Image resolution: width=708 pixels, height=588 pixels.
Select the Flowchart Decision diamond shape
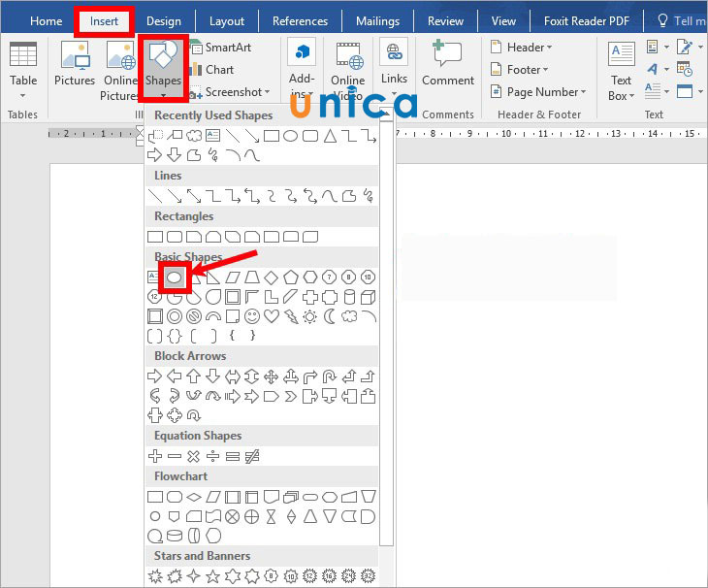tap(194, 497)
